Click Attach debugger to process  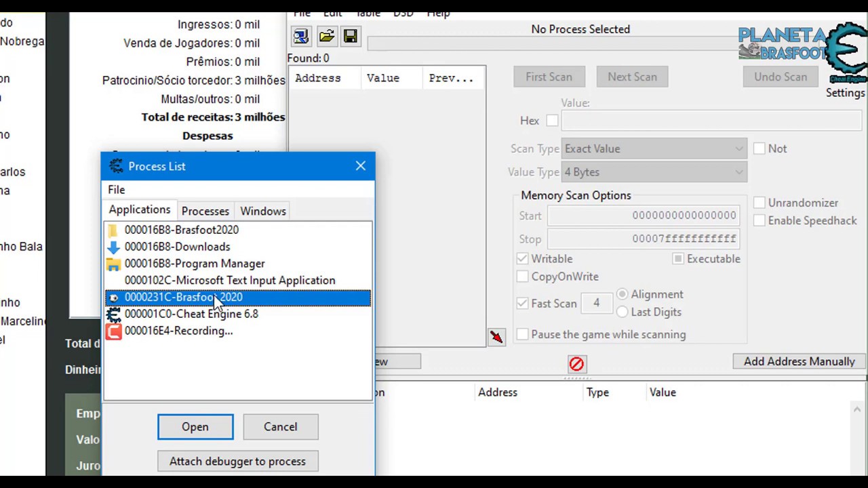(237, 462)
